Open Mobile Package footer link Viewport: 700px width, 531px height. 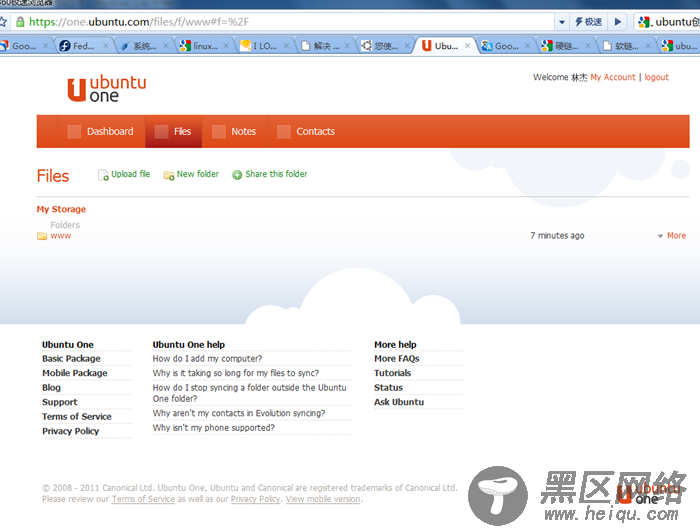point(75,373)
